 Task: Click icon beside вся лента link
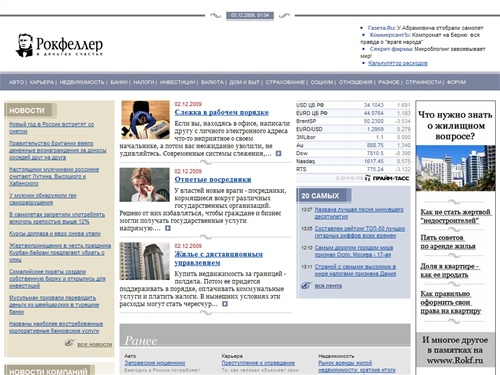[306, 285]
